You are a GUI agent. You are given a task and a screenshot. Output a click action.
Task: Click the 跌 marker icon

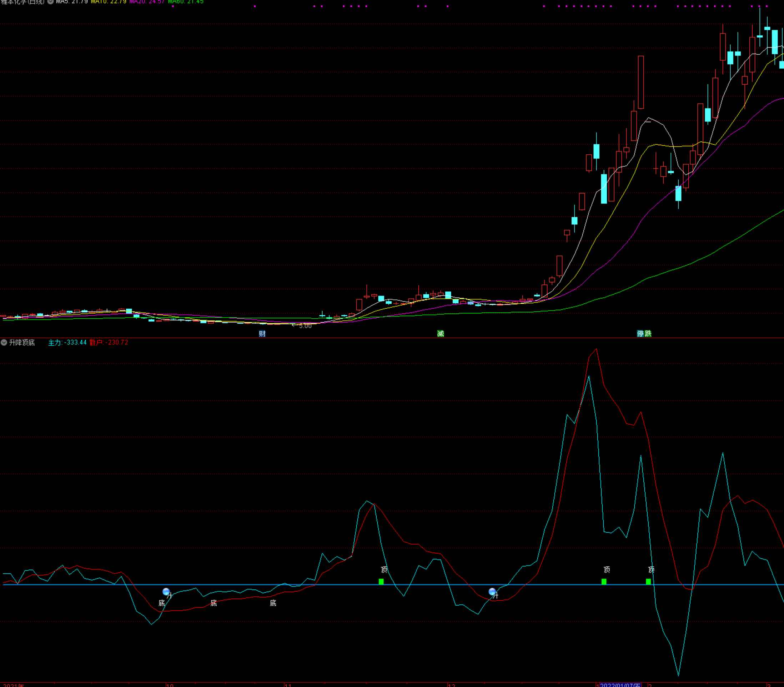point(648,334)
